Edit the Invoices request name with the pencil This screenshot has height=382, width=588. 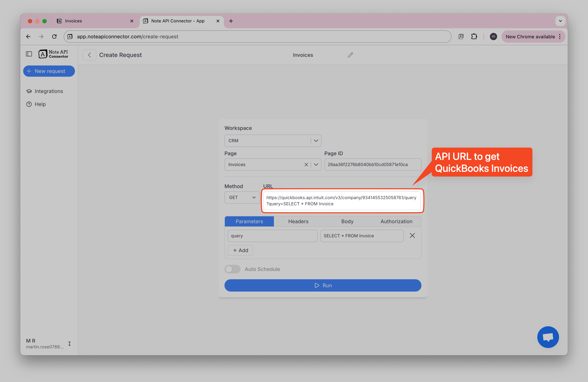[x=350, y=55]
